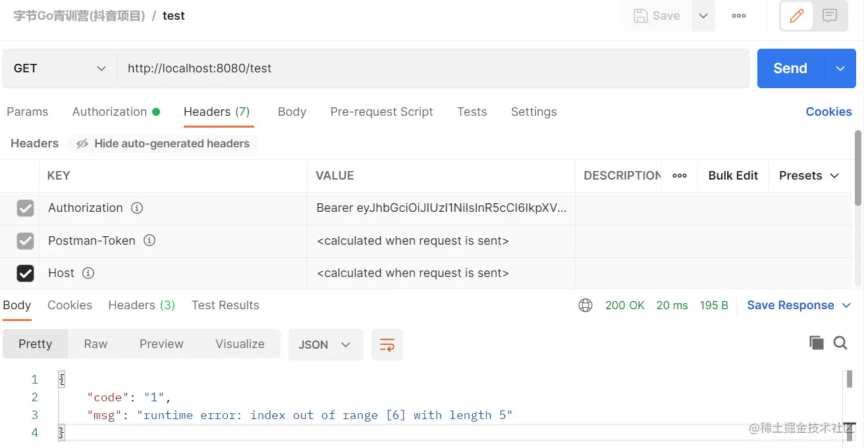This screenshot has height=448, width=868.
Task: Click the runtime error message text
Action: click(325, 415)
